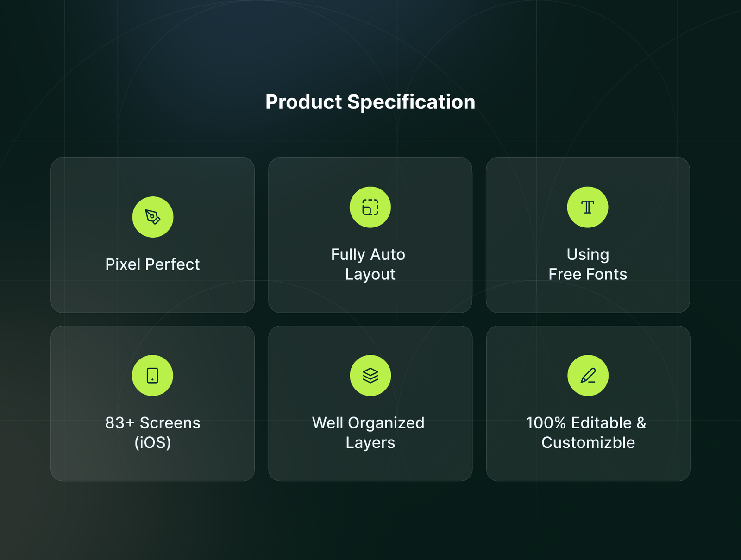Click the typography T icon
The width and height of the screenshot is (741, 560).
click(x=588, y=207)
